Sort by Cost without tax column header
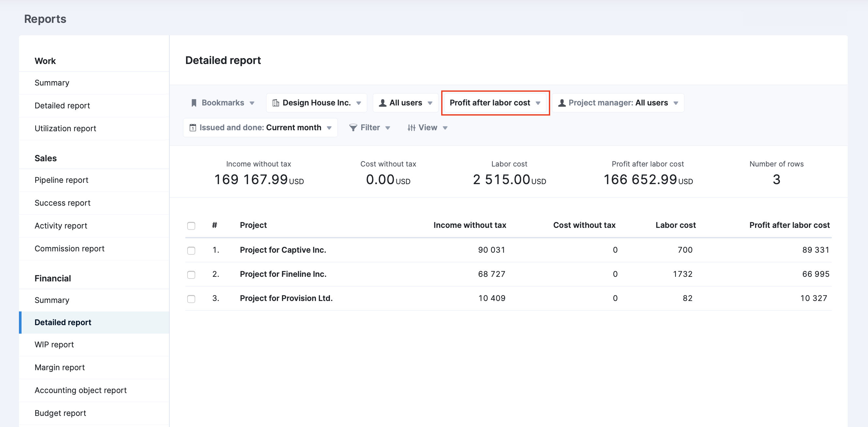This screenshot has height=427, width=868. 584,226
